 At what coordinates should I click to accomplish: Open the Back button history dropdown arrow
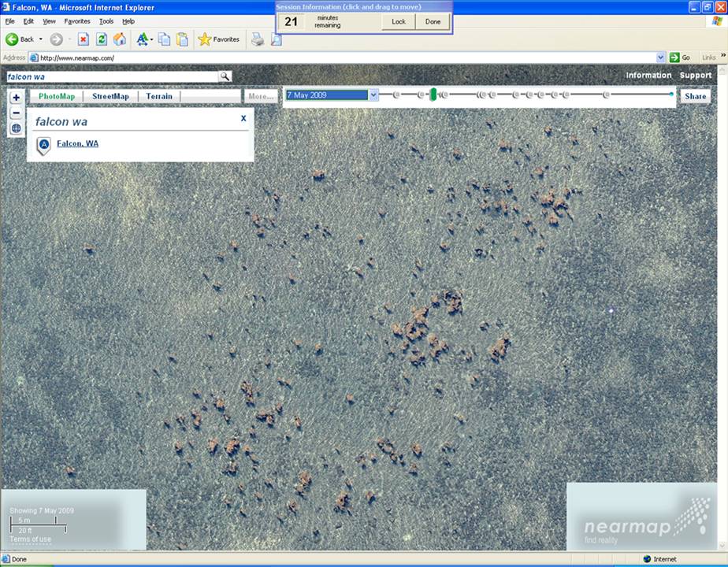pyautogui.click(x=41, y=39)
